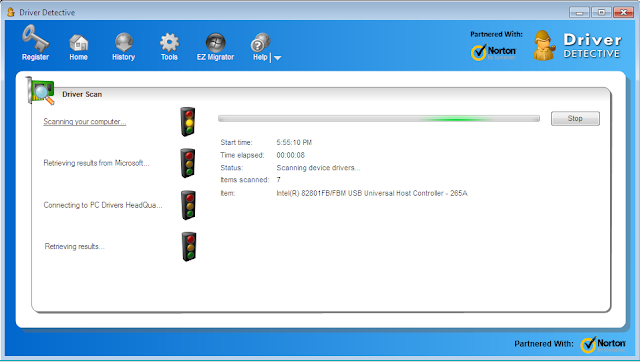This screenshot has height=362, width=640.
Task: Click Connecting to PC Drivers HeadQua text
Action: click(103, 205)
